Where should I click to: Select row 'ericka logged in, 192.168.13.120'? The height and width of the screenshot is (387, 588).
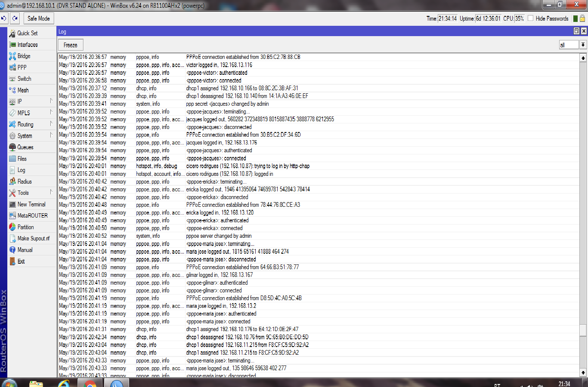point(319,212)
